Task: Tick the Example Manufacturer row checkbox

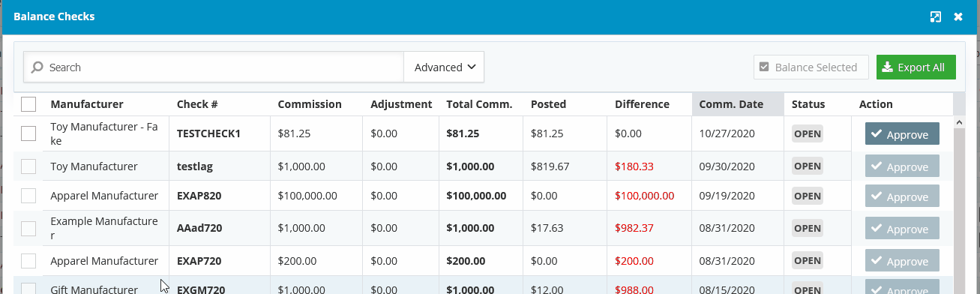Action: [28, 228]
